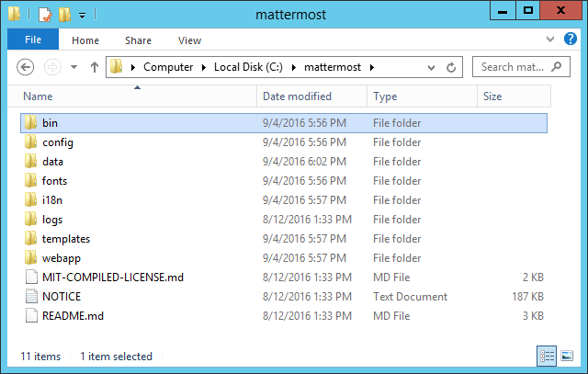
Task: Click the 11 items status text
Action: pyautogui.click(x=40, y=356)
